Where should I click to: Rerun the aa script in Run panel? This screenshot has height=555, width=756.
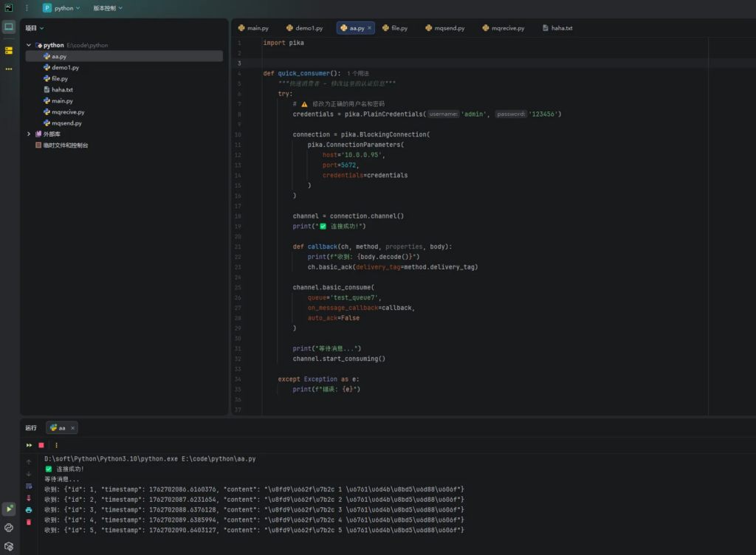point(29,445)
